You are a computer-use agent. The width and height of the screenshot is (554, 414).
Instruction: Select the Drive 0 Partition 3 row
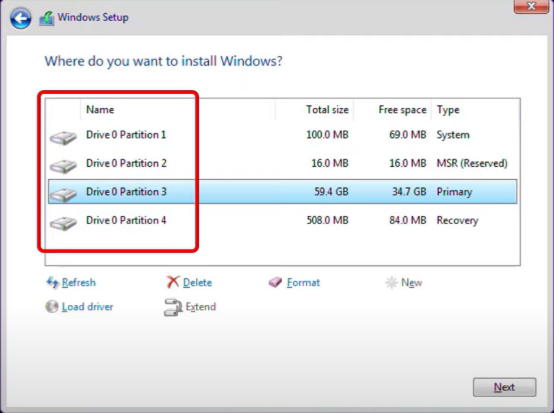tap(282, 191)
